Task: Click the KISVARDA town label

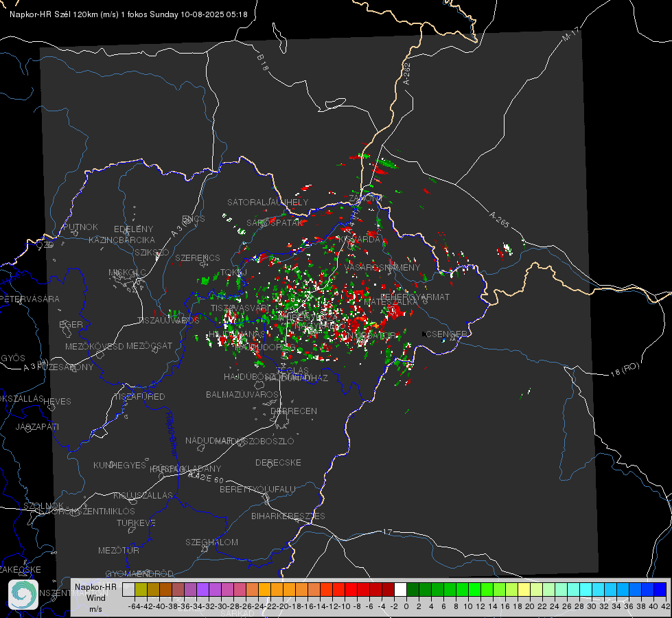Action: click(360, 240)
